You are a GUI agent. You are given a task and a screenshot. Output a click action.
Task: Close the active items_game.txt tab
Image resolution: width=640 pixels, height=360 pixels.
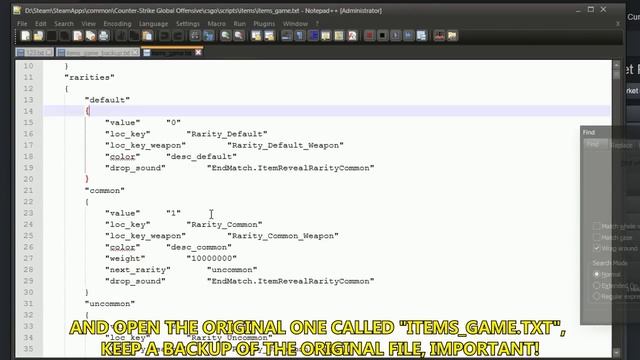pyautogui.click(x=198, y=52)
